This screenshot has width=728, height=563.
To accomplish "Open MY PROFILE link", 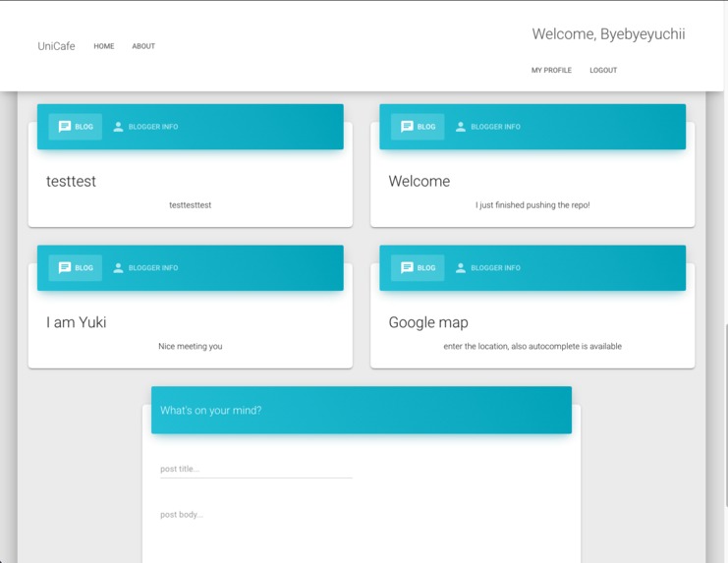I will point(551,70).
